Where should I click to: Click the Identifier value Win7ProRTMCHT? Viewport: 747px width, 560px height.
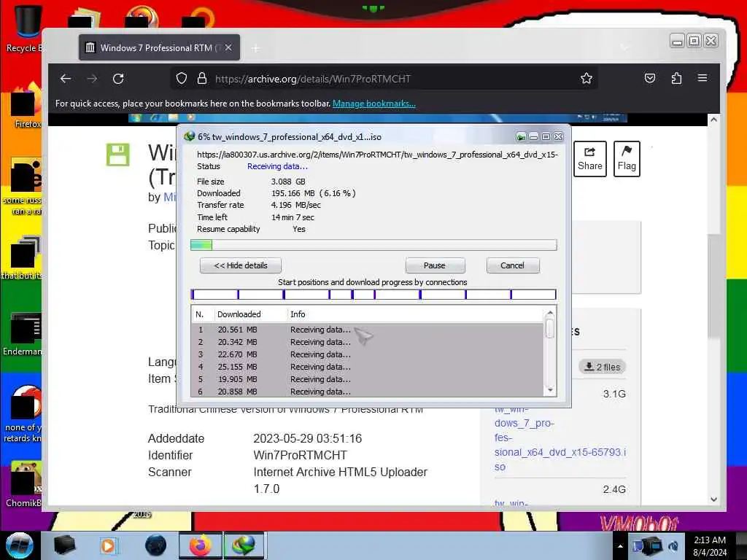point(300,455)
